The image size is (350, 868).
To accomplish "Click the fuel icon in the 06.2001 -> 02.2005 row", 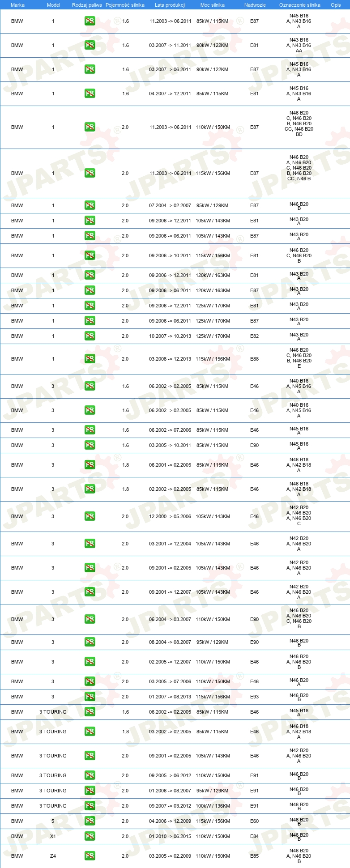I will click(x=90, y=465).
